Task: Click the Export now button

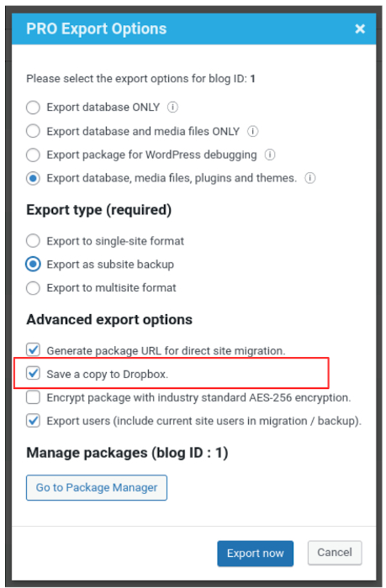Action: point(256,553)
